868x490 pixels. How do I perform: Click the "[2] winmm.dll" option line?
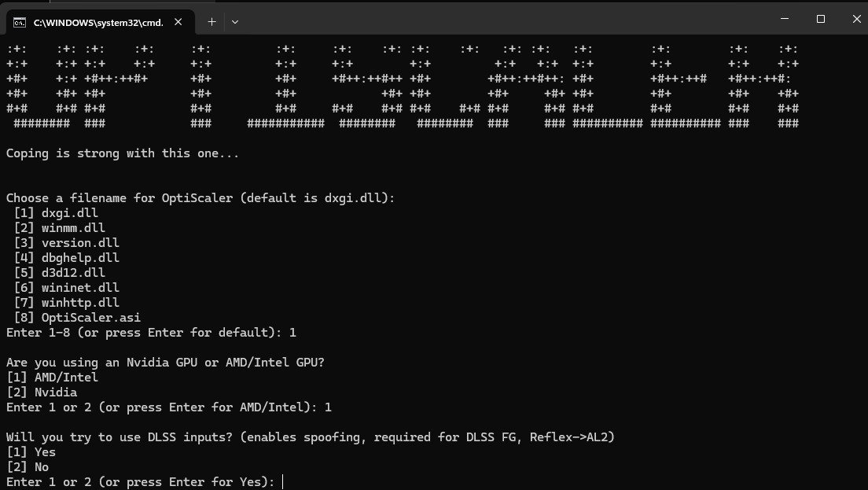pos(59,228)
